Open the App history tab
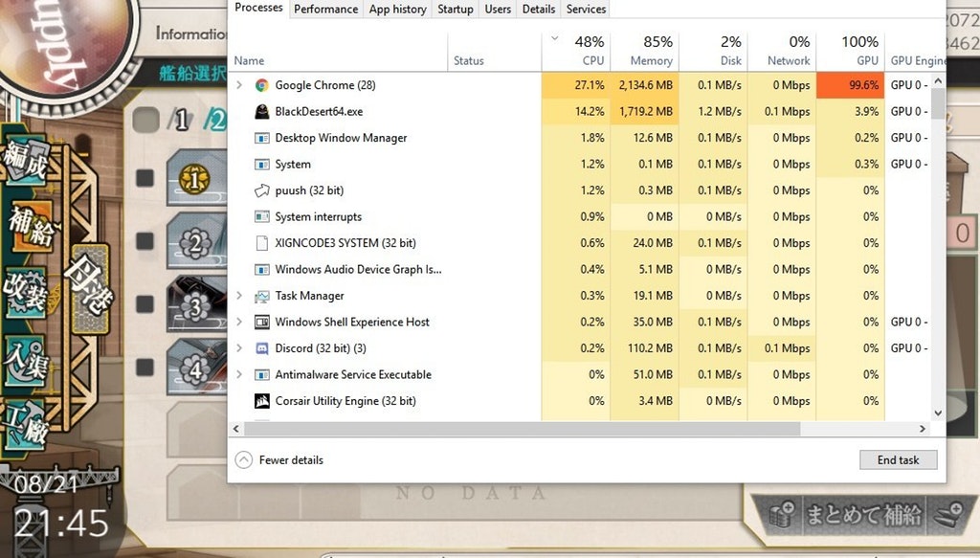 click(397, 10)
